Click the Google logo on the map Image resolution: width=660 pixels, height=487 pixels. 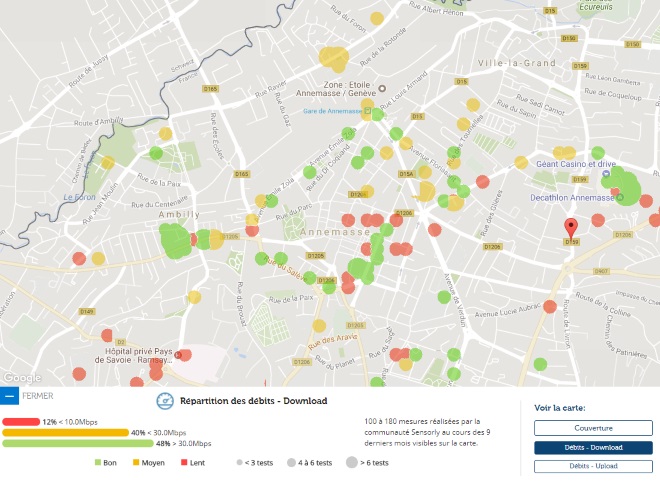21,378
